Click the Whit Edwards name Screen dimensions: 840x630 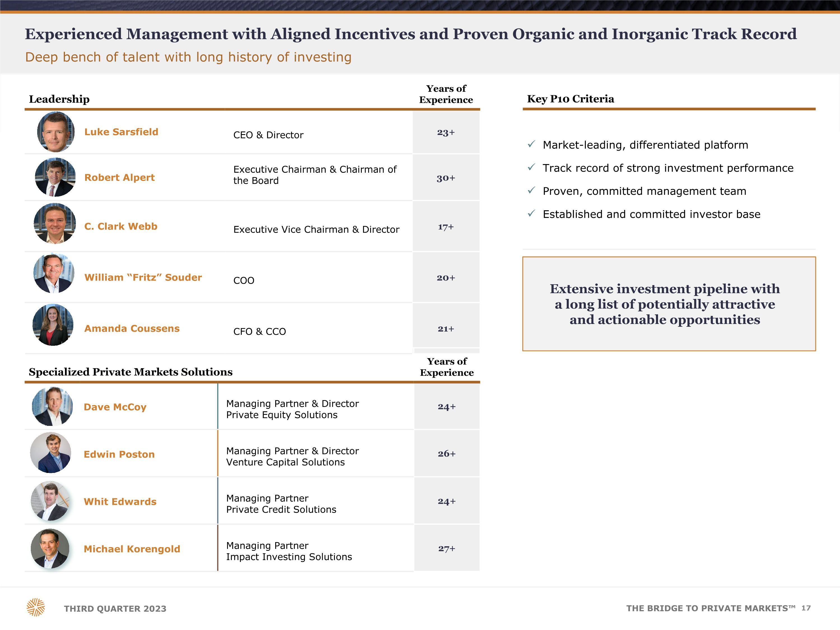(120, 502)
